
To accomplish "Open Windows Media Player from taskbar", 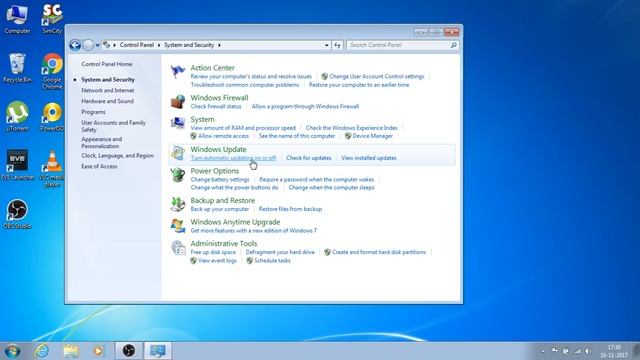I will (98, 351).
